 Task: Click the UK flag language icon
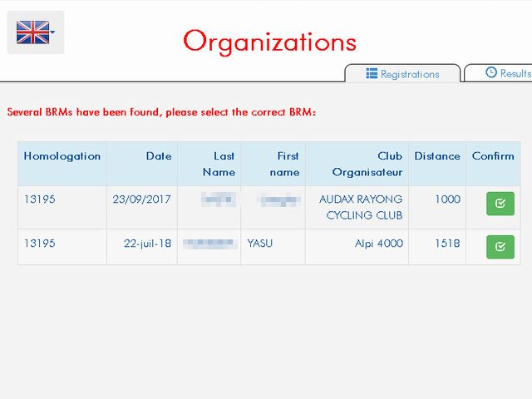[x=32, y=32]
